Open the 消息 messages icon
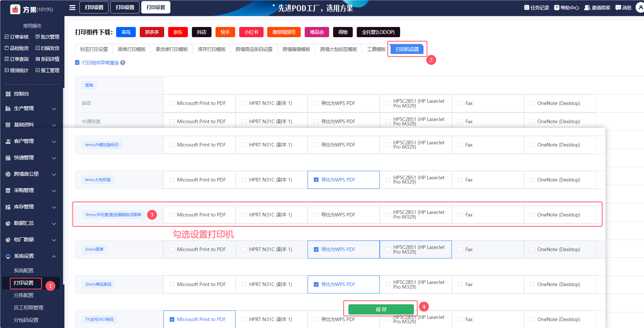Viewport: 644px width, 328px height. pos(618,8)
